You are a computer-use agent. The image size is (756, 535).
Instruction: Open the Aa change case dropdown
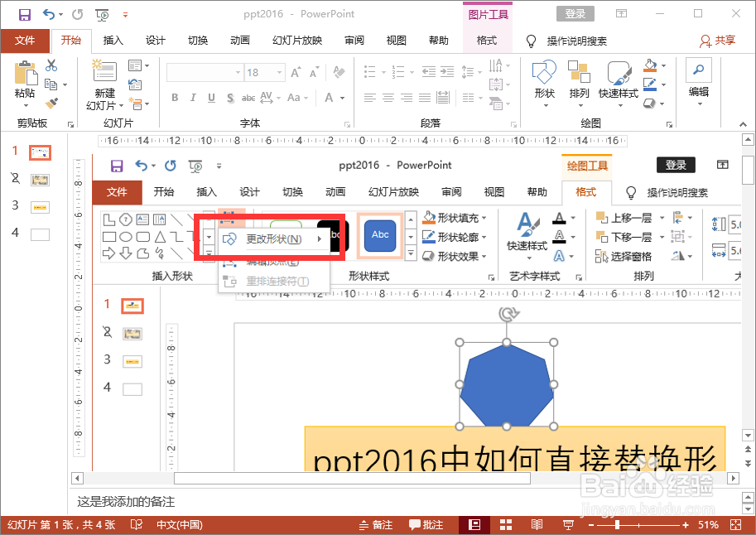pos(297,98)
